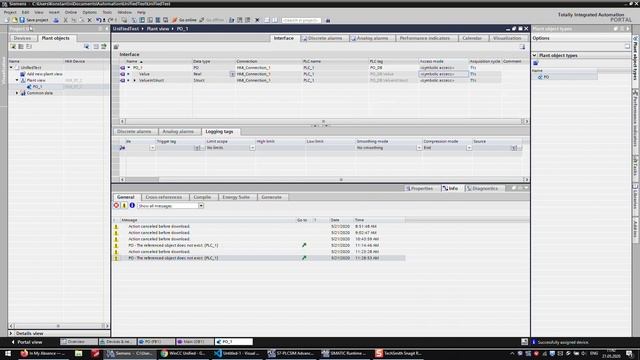The height and width of the screenshot is (360, 640).
Task: Click Add new plant view
Action: [41, 74]
